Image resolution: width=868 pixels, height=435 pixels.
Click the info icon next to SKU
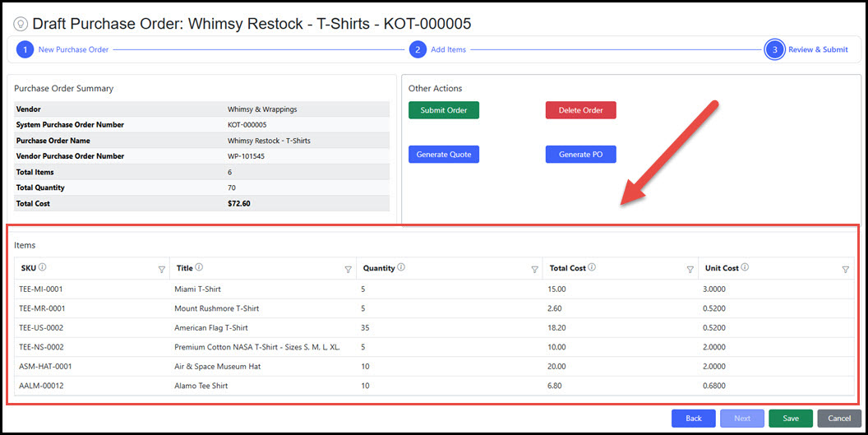[x=43, y=267]
